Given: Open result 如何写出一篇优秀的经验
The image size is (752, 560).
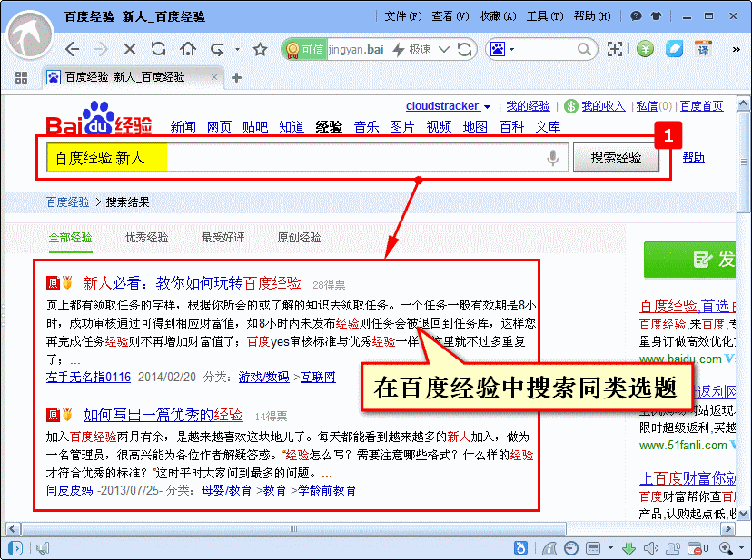Looking at the screenshot, I should click(x=163, y=415).
